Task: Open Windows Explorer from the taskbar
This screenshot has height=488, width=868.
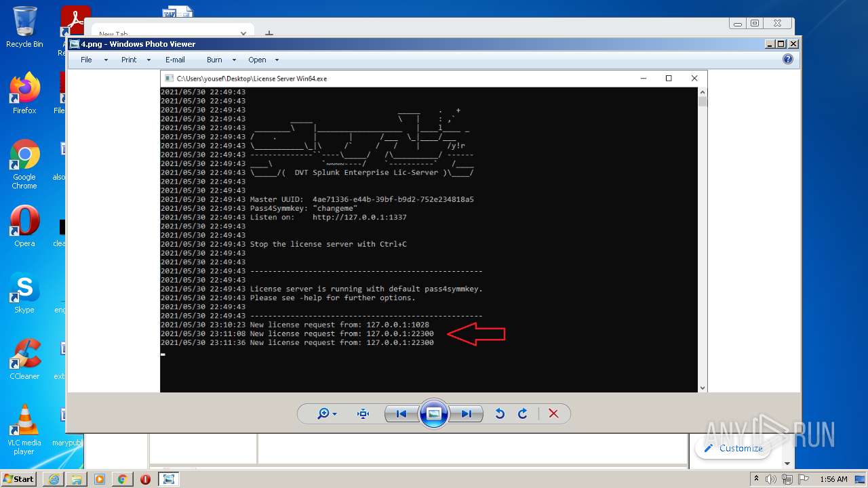Action: 77,479
